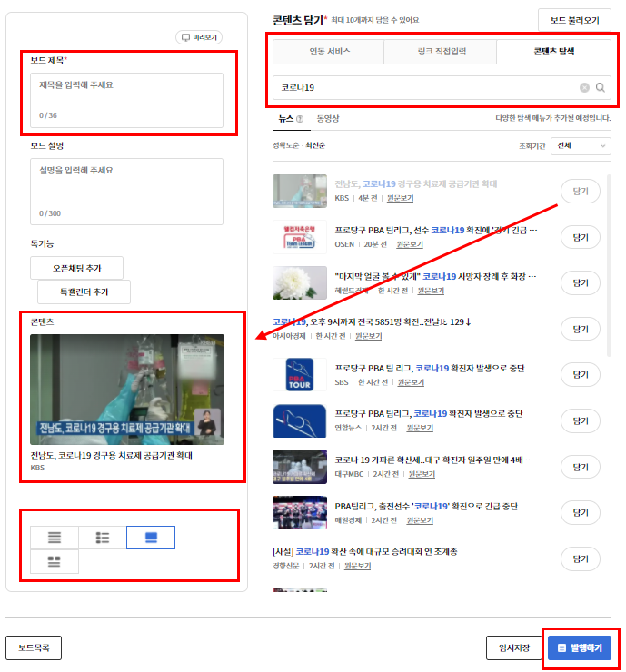This screenshot has height=672, width=626.
Task: Open 원문보기 link of SBS article
Action: coord(411,382)
